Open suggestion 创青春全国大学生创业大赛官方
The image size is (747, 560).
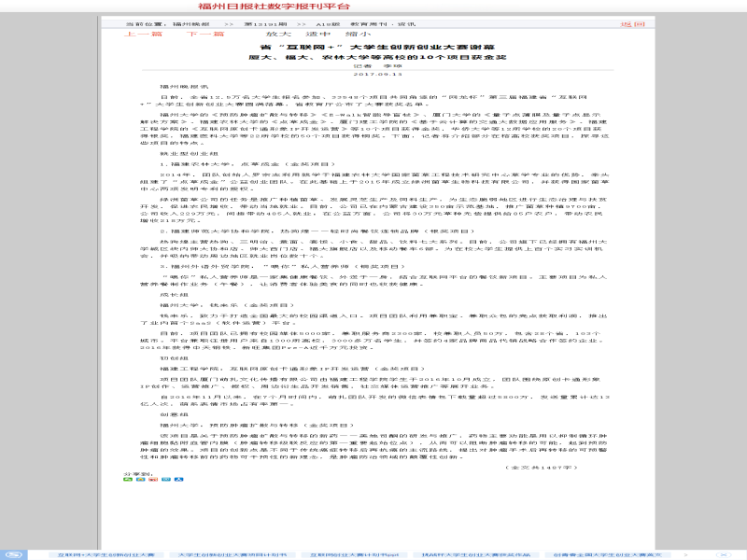point(608,554)
